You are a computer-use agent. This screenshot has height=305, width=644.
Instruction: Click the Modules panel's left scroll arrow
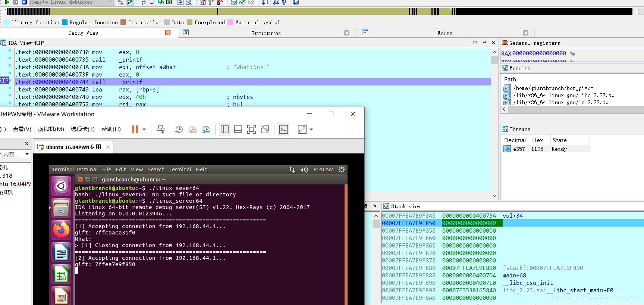(x=504, y=109)
